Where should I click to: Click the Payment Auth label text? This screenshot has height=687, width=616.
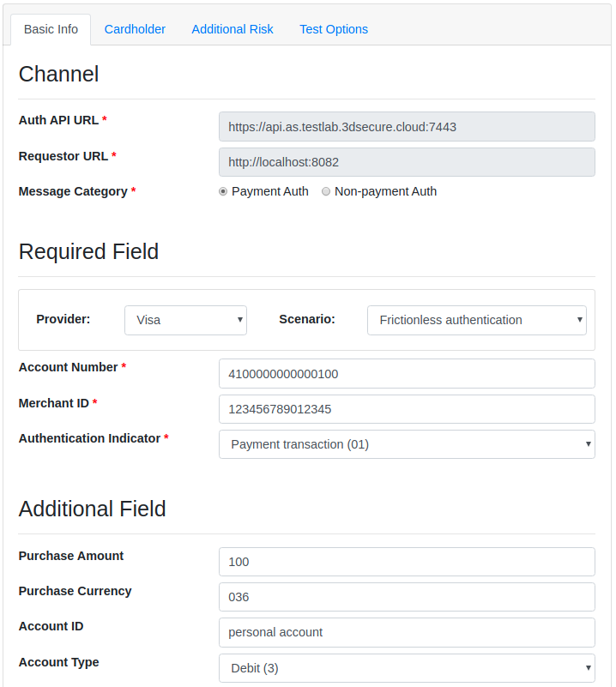click(x=269, y=192)
